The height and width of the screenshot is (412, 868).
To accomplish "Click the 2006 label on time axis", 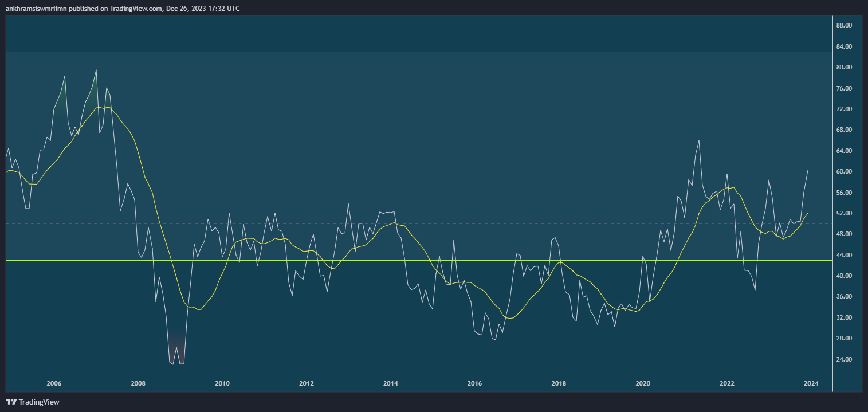I will 54,383.
